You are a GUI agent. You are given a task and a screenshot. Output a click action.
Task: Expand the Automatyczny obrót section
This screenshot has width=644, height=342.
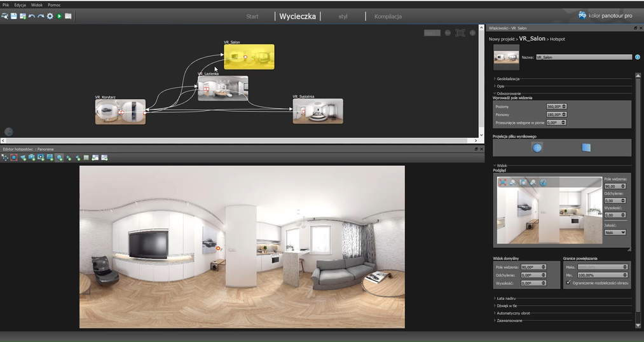click(512, 313)
